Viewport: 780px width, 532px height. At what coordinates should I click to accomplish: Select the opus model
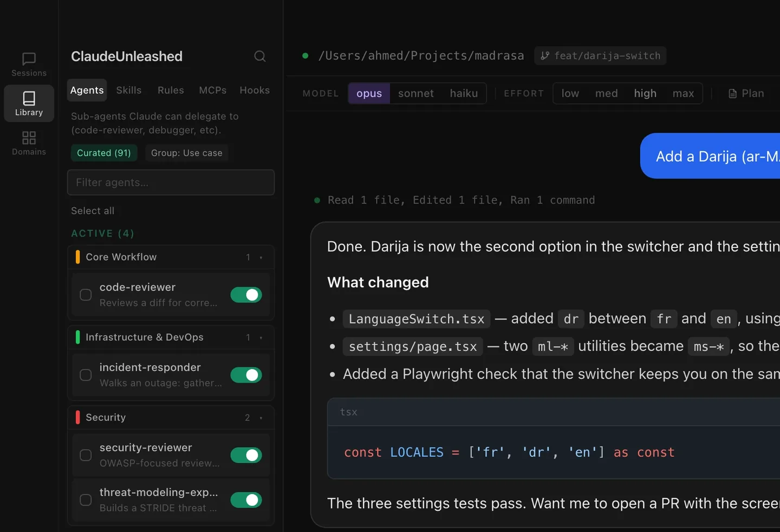pyautogui.click(x=369, y=94)
